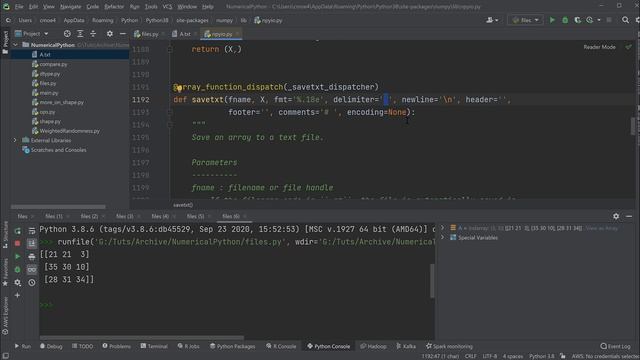Image resolution: width=640 pixels, height=360 pixels.
Task: Click the CRLF line separator in status bar
Action: (470, 356)
